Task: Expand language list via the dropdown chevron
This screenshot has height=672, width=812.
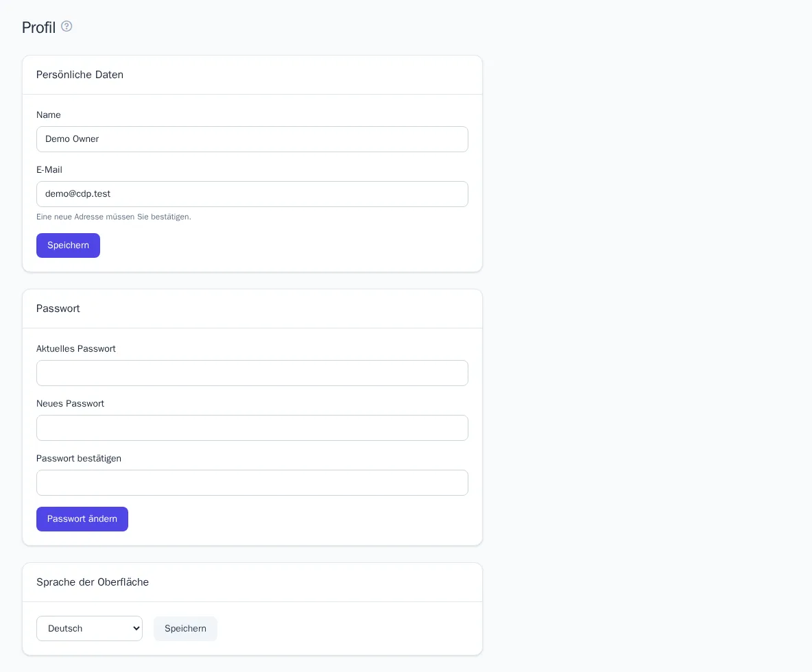Action: coord(136,629)
